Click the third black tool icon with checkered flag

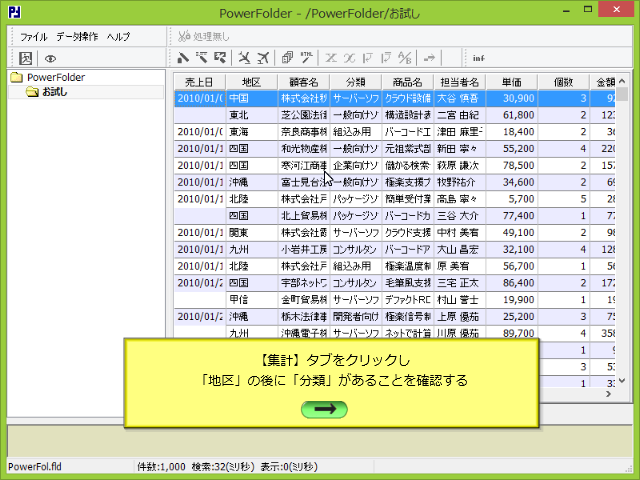(x=220, y=58)
